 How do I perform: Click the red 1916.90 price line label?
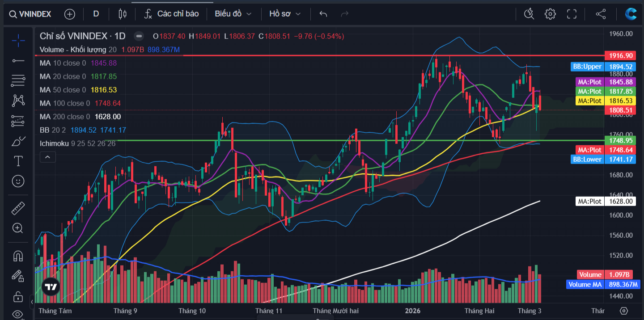[619, 55]
